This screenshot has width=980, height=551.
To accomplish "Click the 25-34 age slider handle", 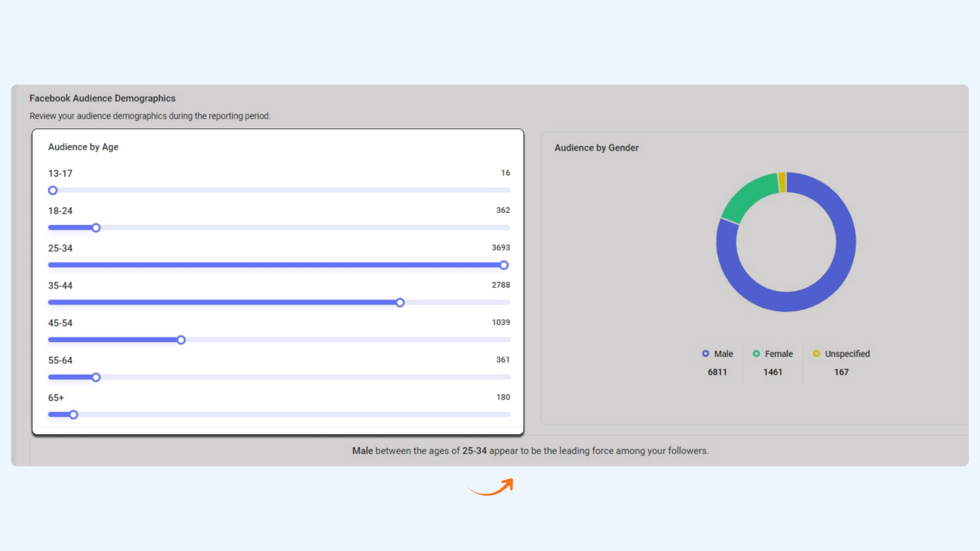I will tap(504, 265).
